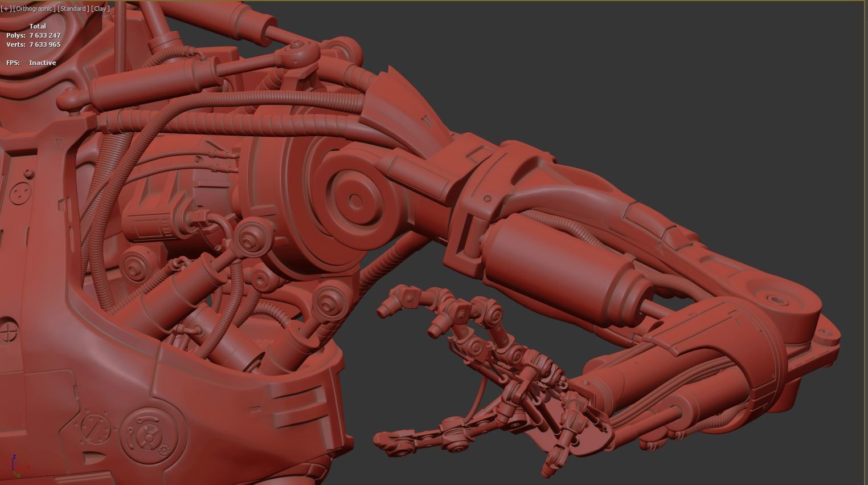Open the Orthographic point-of-view menu
868x485 pixels.
(x=34, y=9)
